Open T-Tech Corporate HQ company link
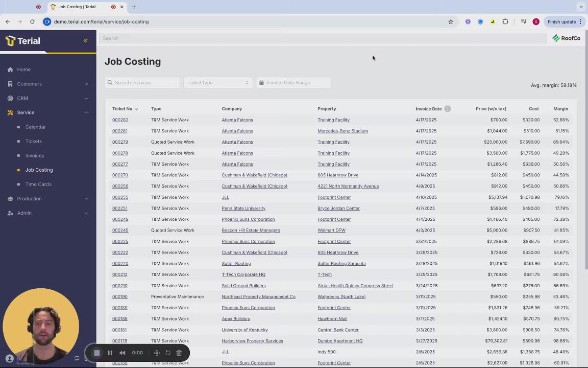 (x=243, y=274)
